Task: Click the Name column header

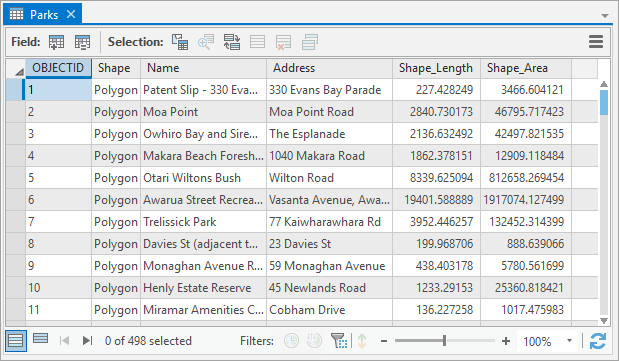Action: 203,68
